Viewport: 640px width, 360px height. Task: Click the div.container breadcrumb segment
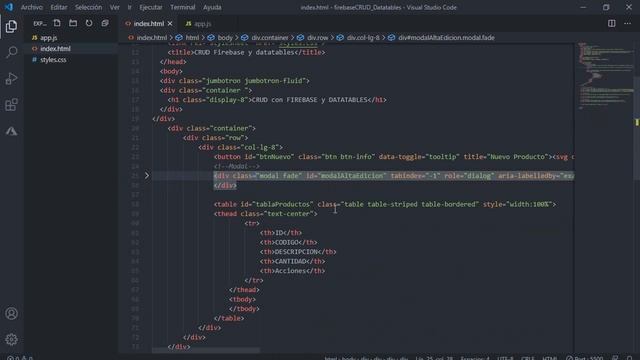point(270,38)
